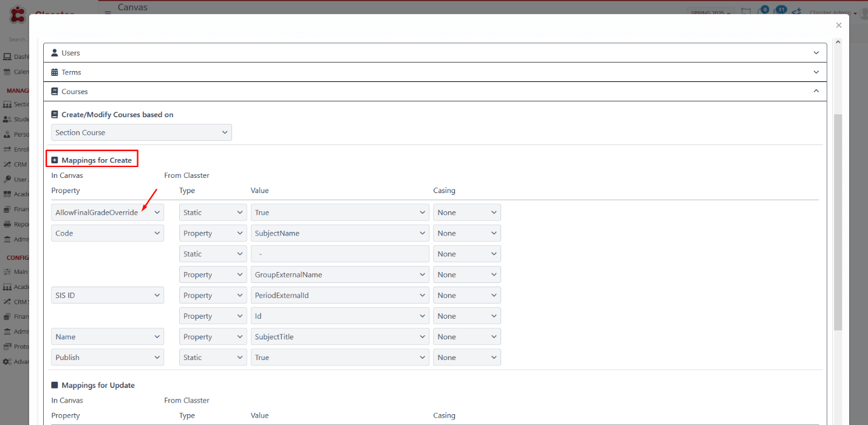Click the Classter logo in the header
This screenshot has width=868, height=425.
(x=18, y=14)
